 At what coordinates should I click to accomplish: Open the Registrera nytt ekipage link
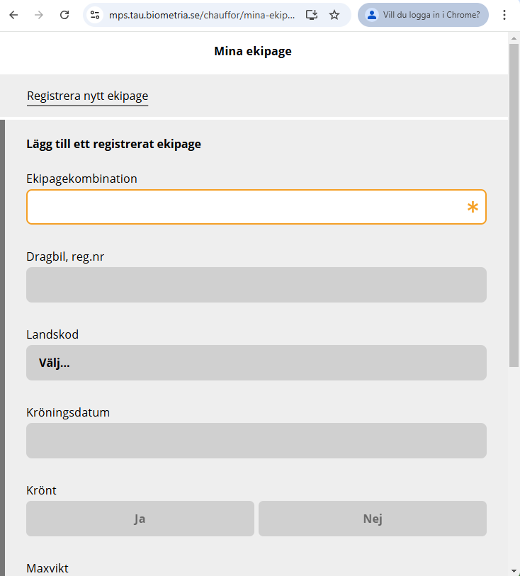pos(87,96)
